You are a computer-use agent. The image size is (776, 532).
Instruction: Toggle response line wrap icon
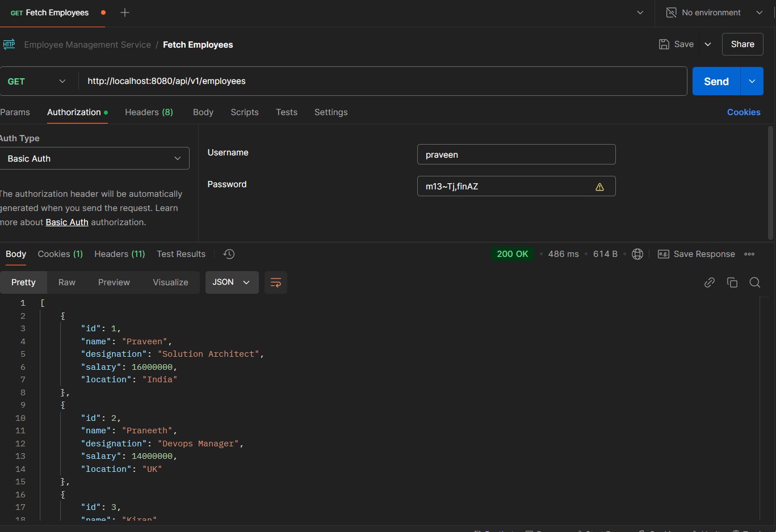click(276, 282)
